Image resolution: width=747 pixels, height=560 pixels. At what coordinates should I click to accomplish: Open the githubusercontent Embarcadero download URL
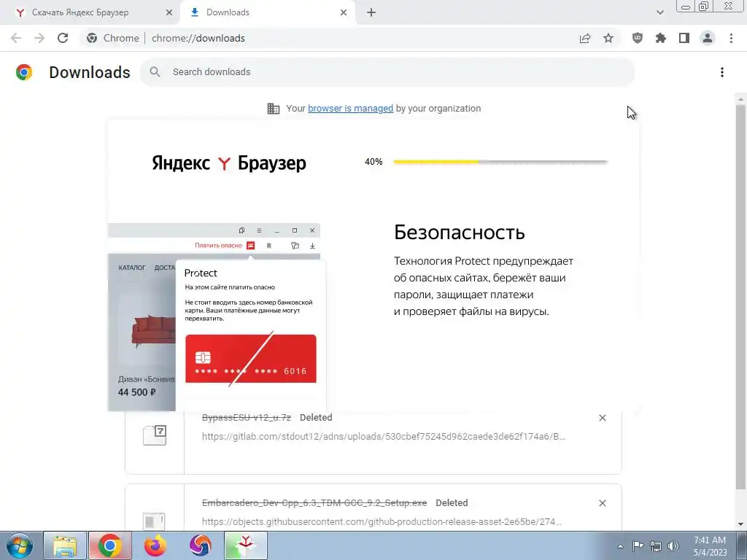(x=382, y=522)
